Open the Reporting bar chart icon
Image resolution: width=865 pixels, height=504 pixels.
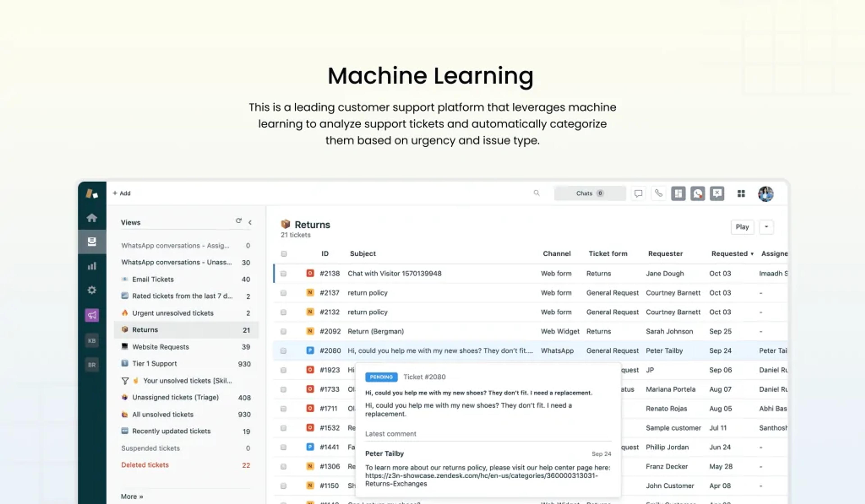(92, 266)
